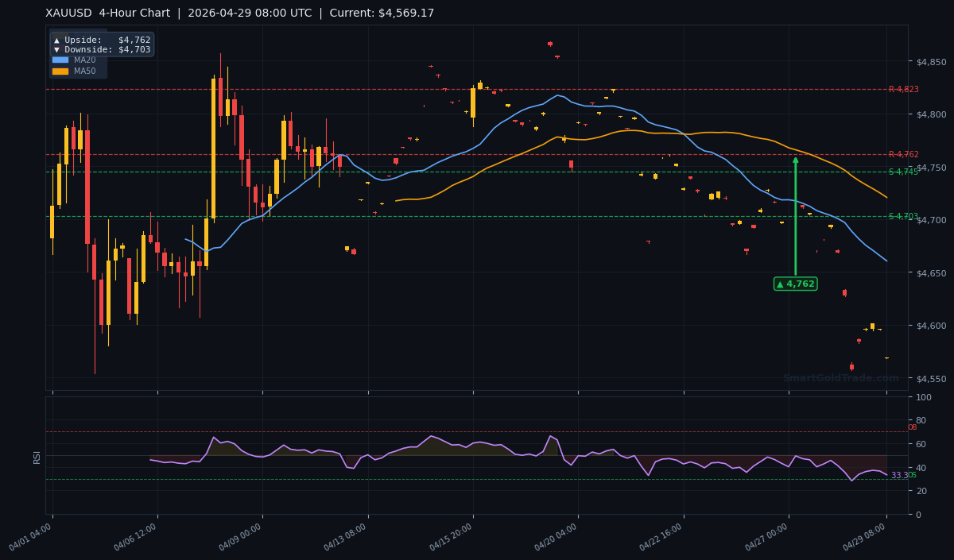Collapse the Upside/Downside legend box
Image resolution: width=954 pixels, height=560 pixels.
tap(103, 44)
